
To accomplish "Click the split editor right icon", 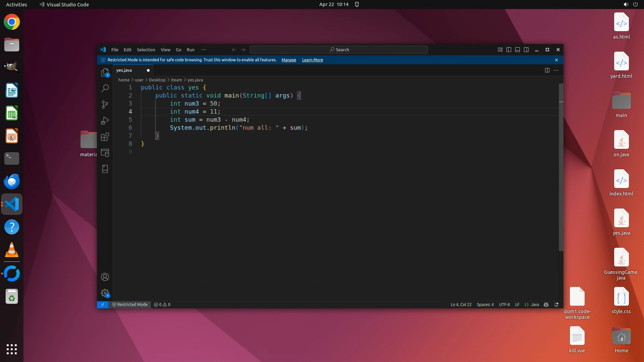I will pos(547,70).
